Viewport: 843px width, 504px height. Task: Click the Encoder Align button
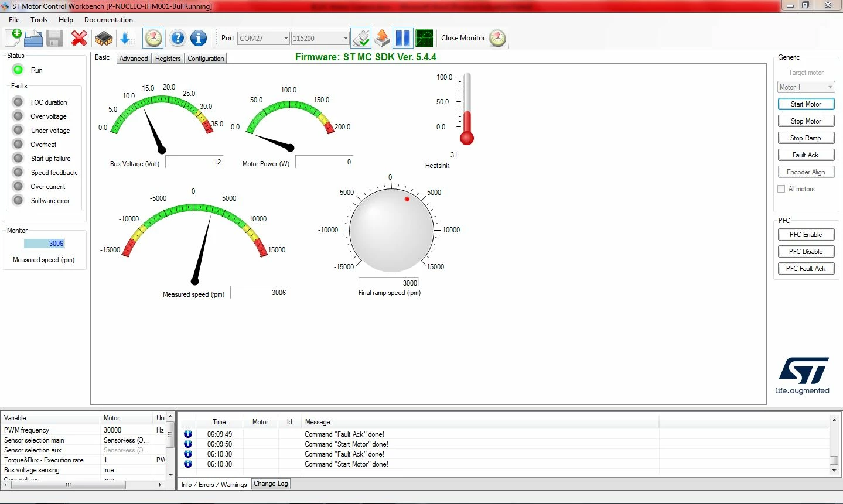point(806,172)
